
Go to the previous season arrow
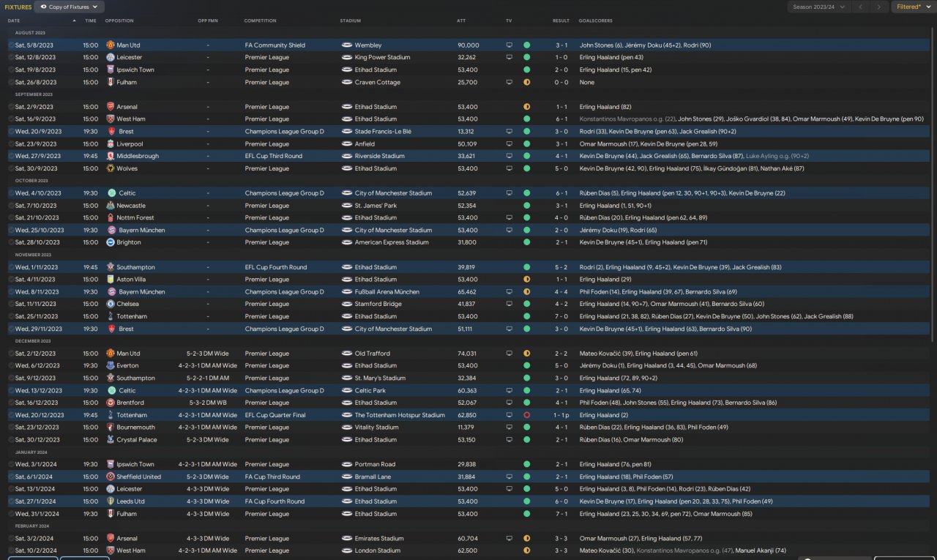pyautogui.click(x=861, y=7)
